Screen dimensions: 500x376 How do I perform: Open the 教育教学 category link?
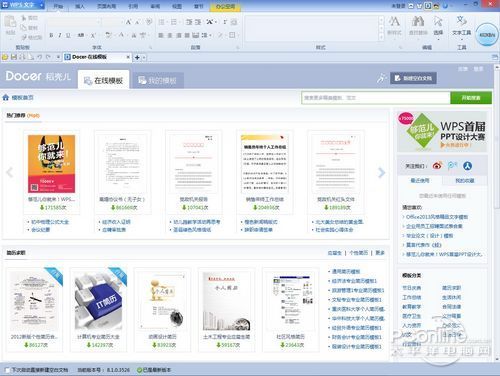(412, 306)
